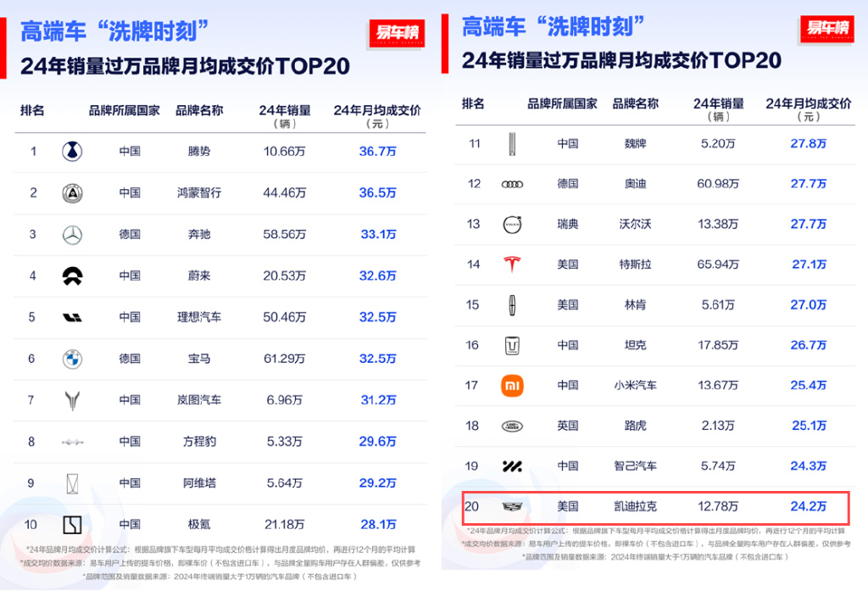Click the Lincoln logo in row 15

[x=512, y=304]
